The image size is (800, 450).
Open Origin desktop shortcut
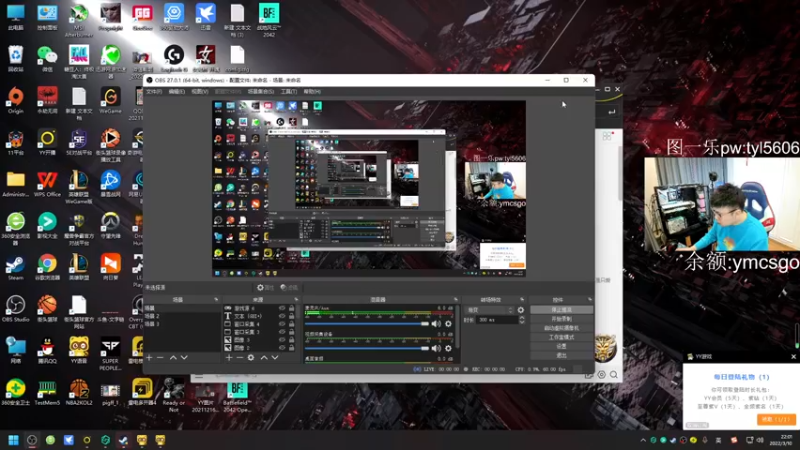pyautogui.click(x=15, y=101)
